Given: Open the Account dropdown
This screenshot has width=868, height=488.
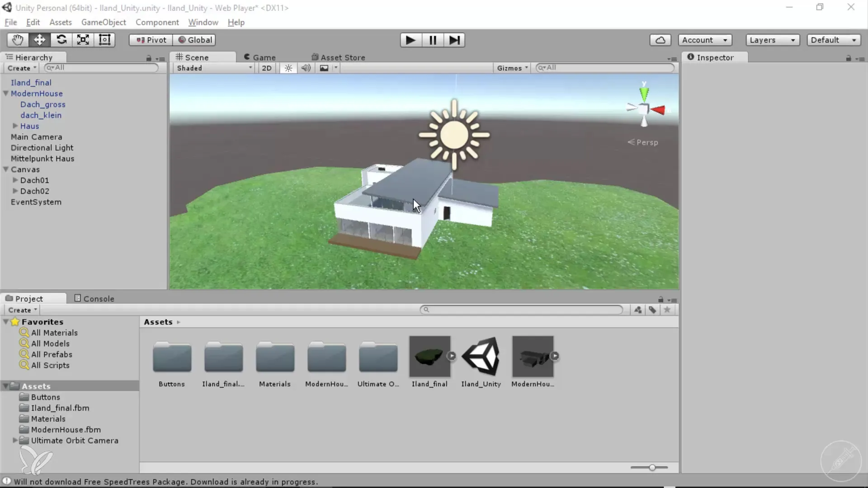Looking at the screenshot, I should click(x=705, y=40).
